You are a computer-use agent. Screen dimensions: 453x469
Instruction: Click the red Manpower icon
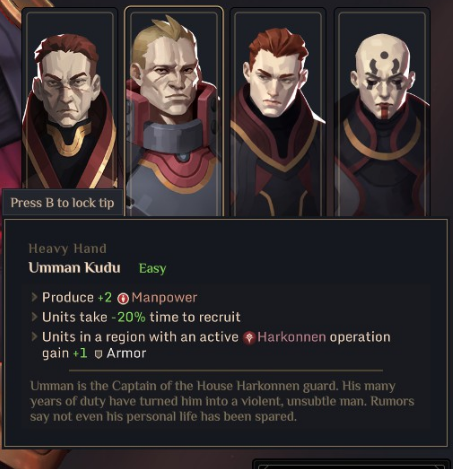[x=123, y=298]
